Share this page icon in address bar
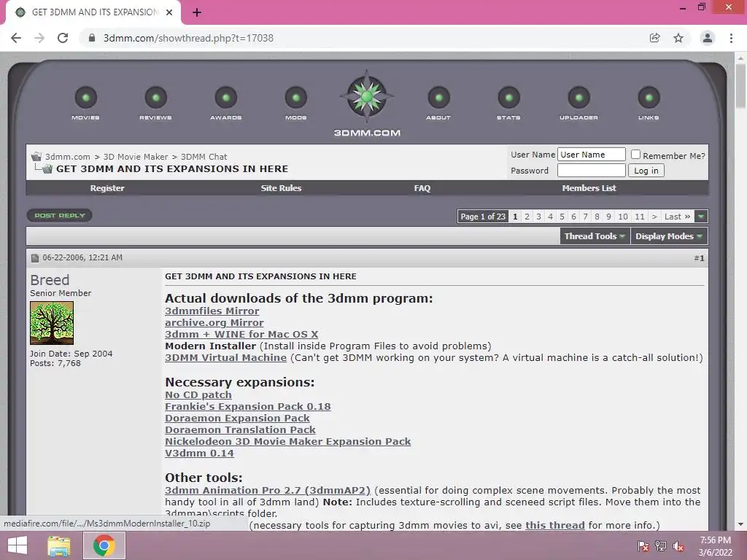 [655, 38]
